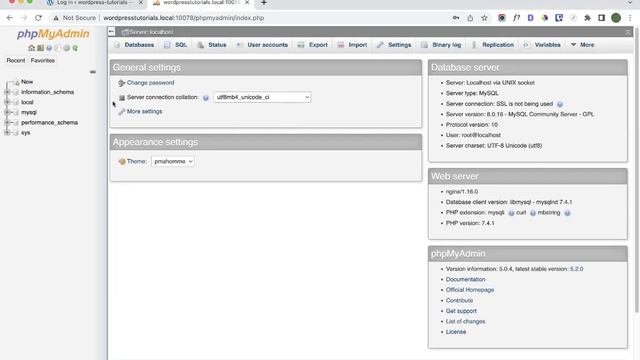Screen dimensions: 640x360
Task: Open the List of changes link
Action: tap(465, 322)
